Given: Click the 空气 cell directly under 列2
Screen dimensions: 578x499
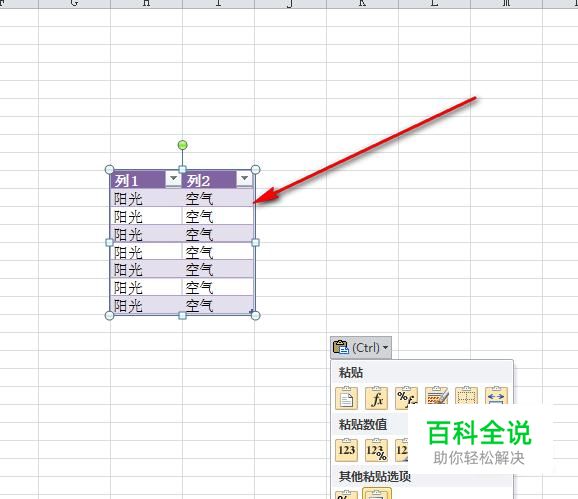Looking at the screenshot, I should (x=199, y=199).
